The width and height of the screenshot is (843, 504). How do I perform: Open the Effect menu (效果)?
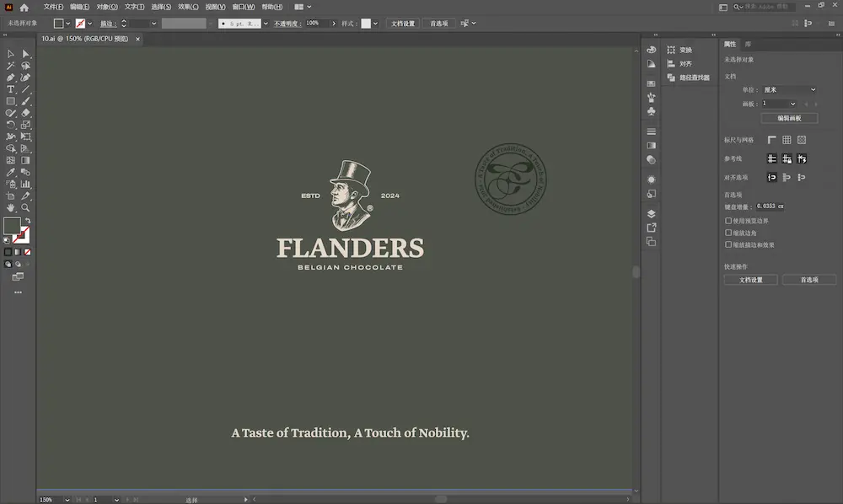click(x=188, y=7)
